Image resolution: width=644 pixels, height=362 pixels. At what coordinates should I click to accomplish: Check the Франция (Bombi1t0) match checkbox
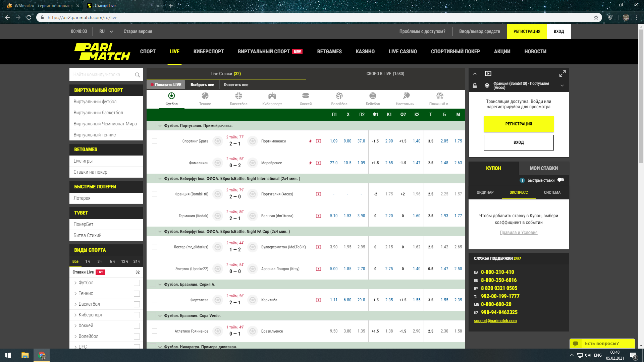(x=155, y=194)
